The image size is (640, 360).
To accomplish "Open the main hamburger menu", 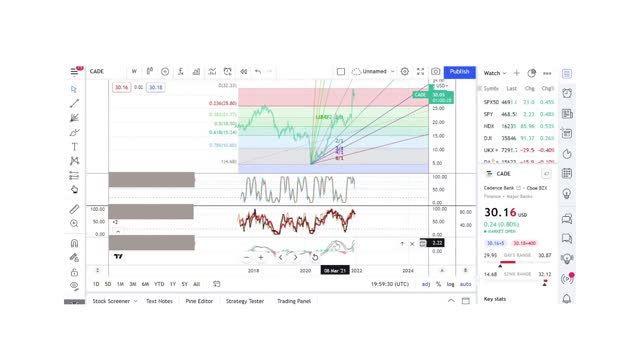I will [x=74, y=72].
